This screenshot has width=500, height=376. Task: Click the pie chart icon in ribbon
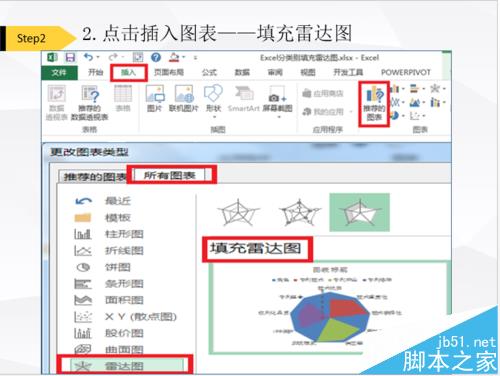(x=395, y=116)
